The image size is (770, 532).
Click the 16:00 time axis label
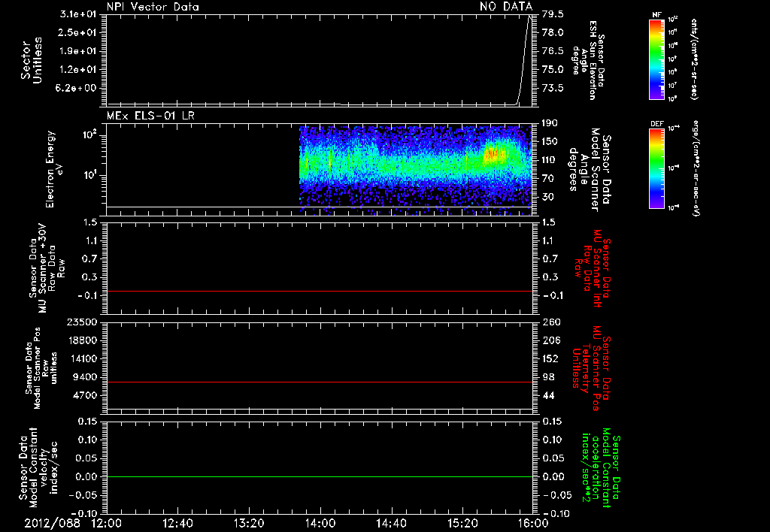[x=533, y=523]
